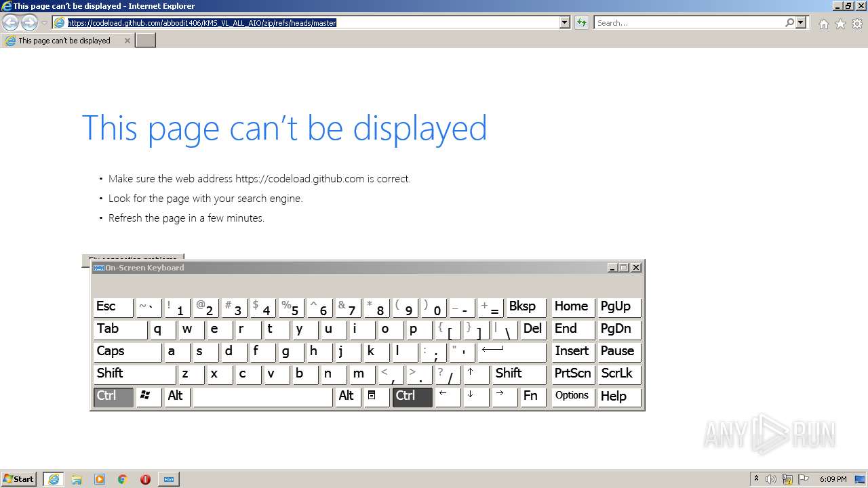This screenshot has width=868, height=488.
Task: Click the down arrow key on keyboard
Action: 476,396
